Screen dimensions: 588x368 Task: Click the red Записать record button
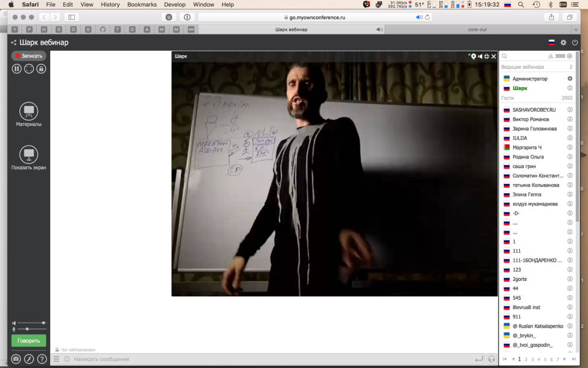(29, 56)
